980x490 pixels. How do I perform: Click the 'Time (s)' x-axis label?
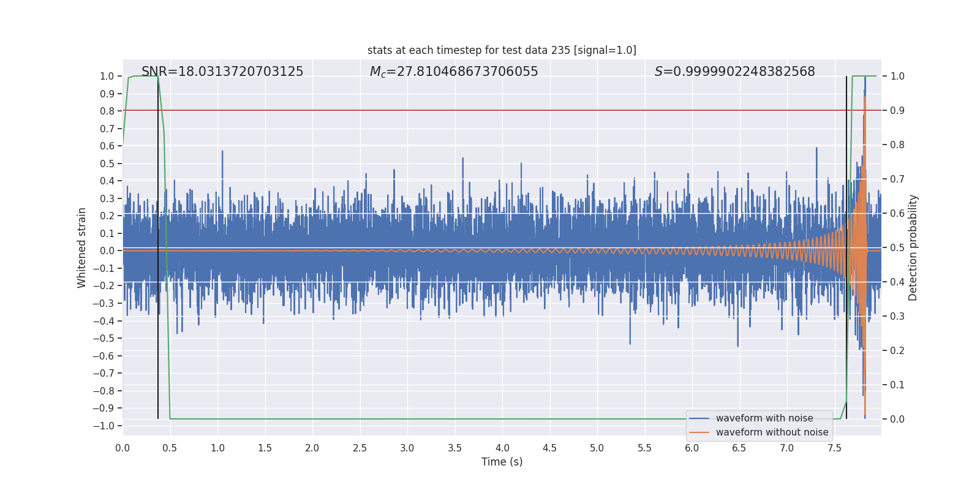[x=502, y=462]
